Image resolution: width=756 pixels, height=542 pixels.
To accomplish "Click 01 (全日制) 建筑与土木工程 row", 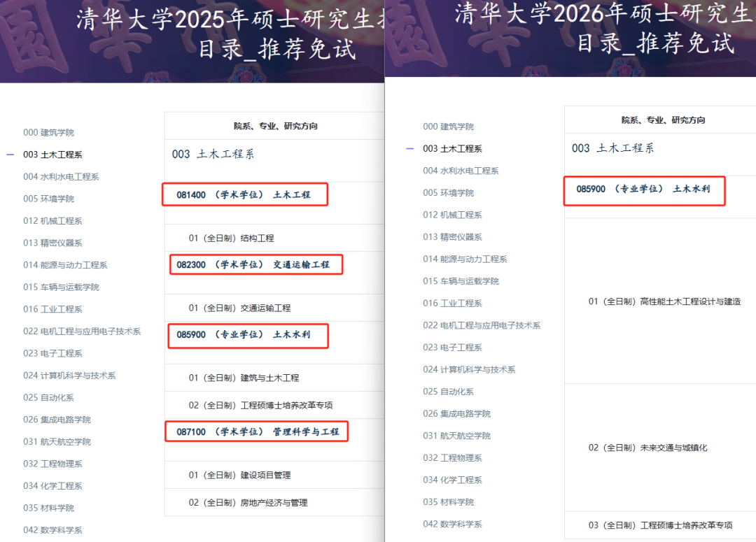I will tap(274, 378).
